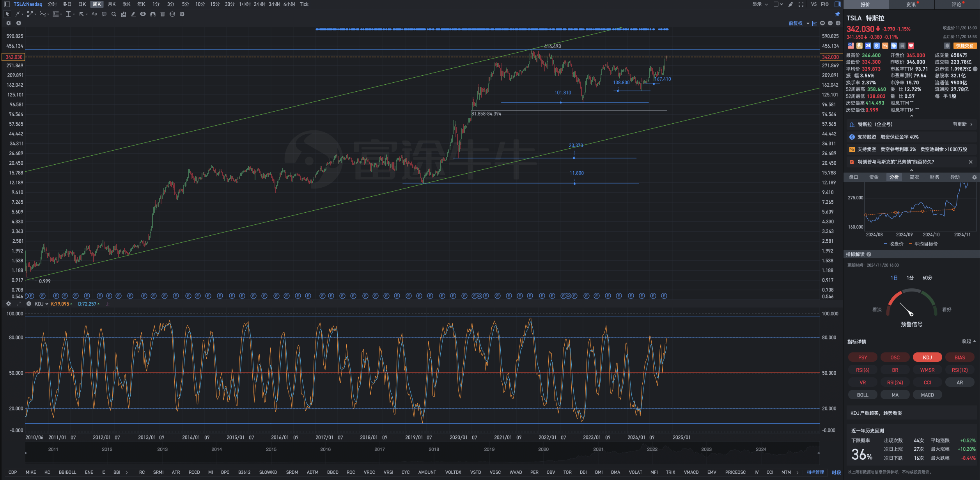Open drawing toolbar settings gear
Image resolution: width=980 pixels, height=480 pixels.
pyautogui.click(x=182, y=14)
